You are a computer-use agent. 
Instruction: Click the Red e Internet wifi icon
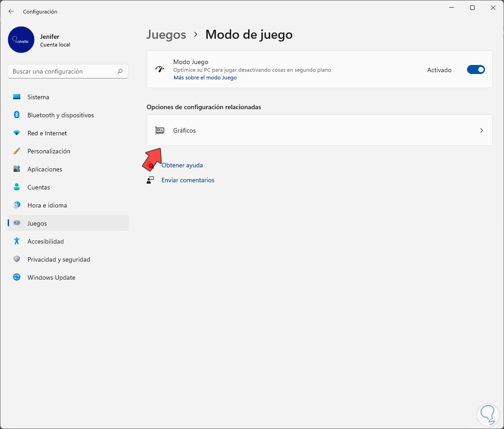tap(17, 133)
